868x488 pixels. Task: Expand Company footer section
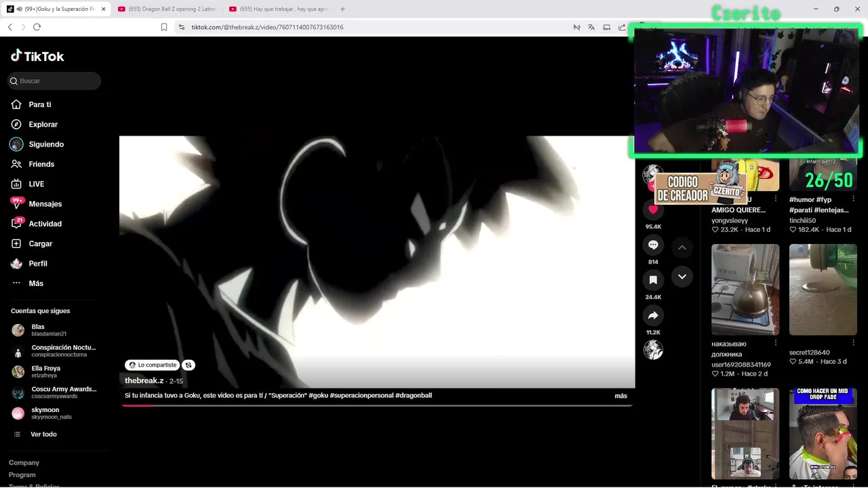coord(24,463)
